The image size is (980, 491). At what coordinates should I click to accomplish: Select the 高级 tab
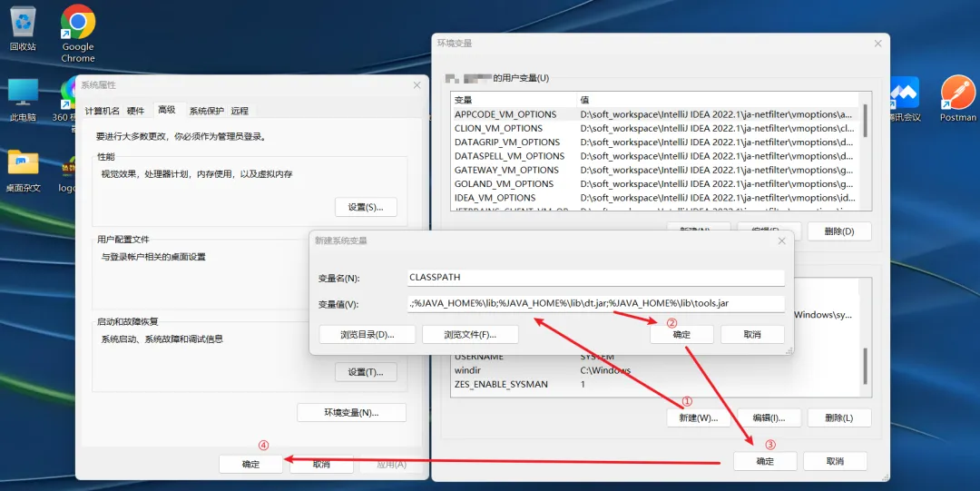point(167,110)
